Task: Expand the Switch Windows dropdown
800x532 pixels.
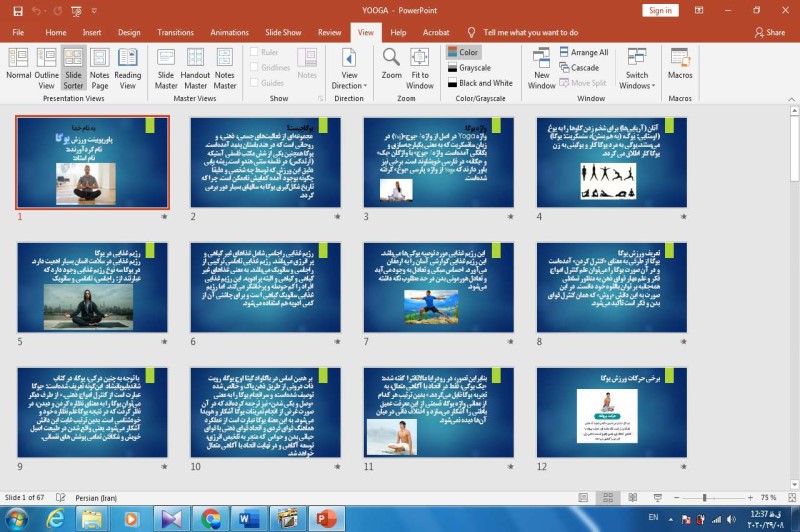Action: click(x=637, y=68)
